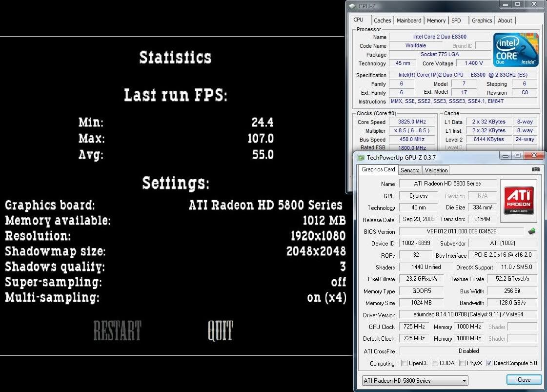This screenshot has width=547, height=392.
Task: Click the Multiplier value x 8.5
Action: 412,130
